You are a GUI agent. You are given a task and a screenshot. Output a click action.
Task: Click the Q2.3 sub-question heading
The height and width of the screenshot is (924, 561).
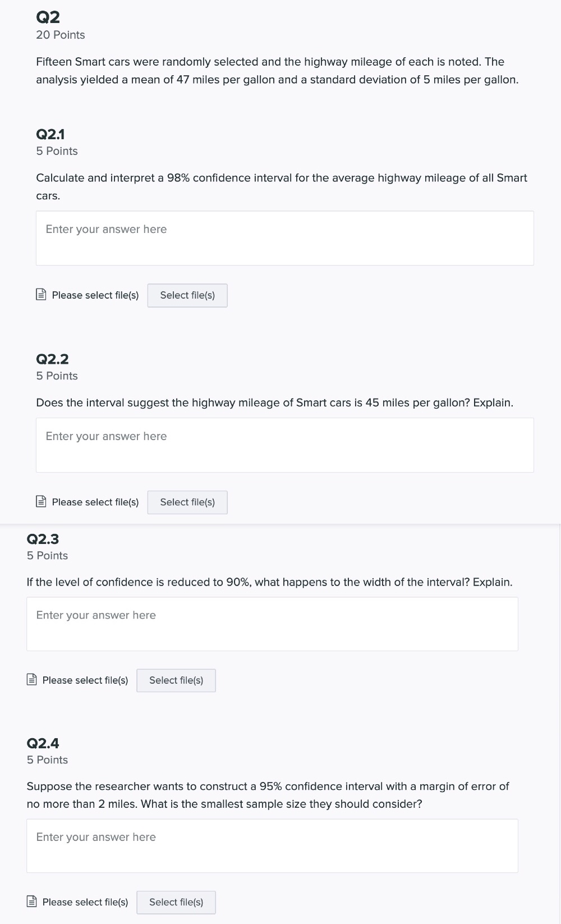pyautogui.click(x=43, y=539)
